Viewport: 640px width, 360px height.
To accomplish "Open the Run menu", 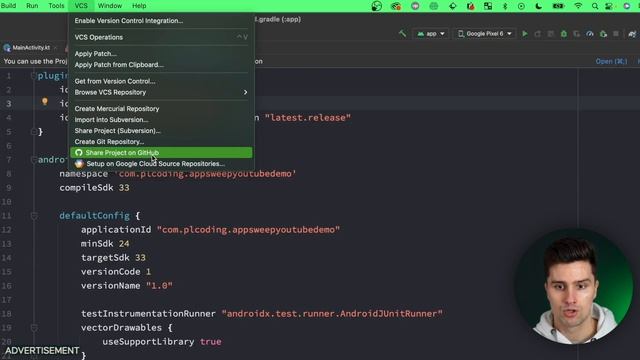I will (32, 6).
